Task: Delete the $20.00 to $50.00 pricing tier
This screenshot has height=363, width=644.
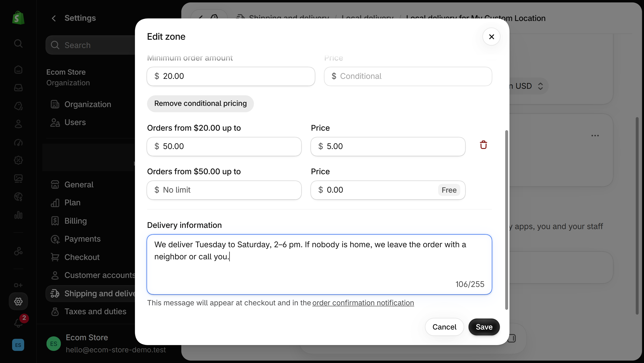Action: click(483, 145)
